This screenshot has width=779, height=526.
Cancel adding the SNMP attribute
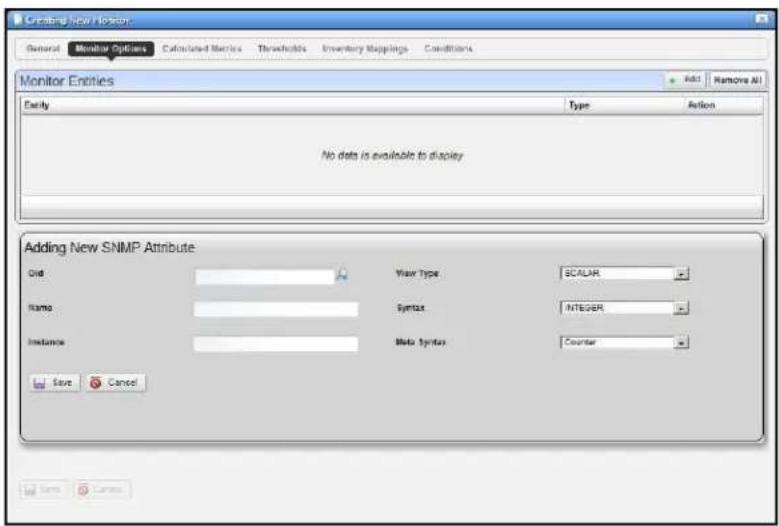pos(116,382)
